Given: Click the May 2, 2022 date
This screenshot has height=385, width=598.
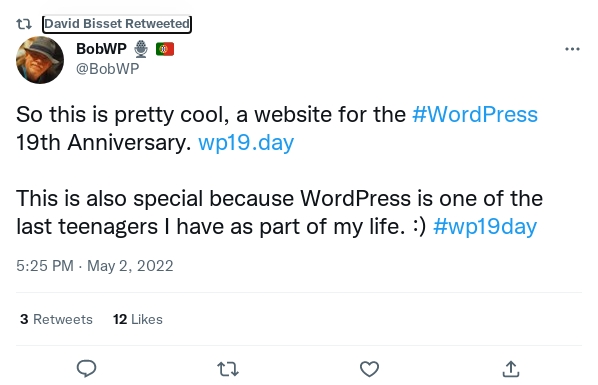Looking at the screenshot, I should (130, 266).
